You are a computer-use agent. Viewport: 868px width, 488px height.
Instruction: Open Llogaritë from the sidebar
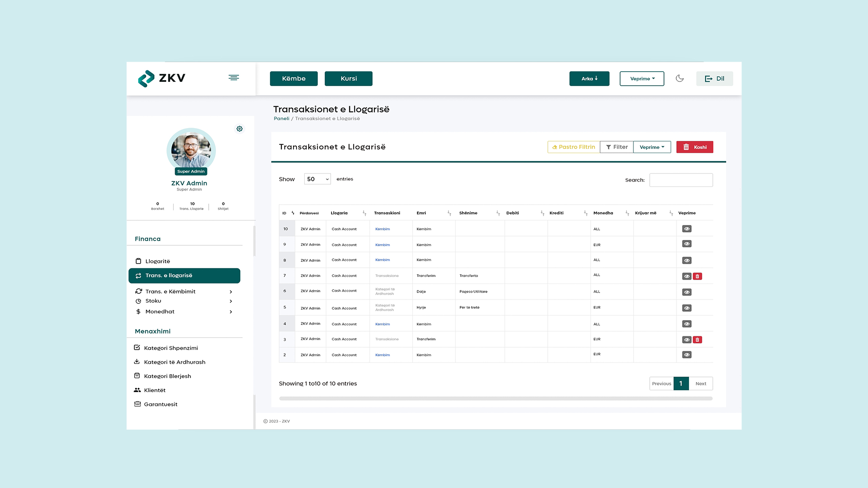[157, 261]
